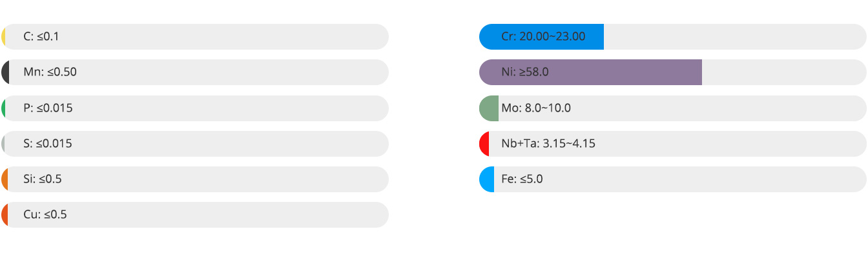
Task: Click the 'C: ≤0.1' label
Action: click(41, 37)
